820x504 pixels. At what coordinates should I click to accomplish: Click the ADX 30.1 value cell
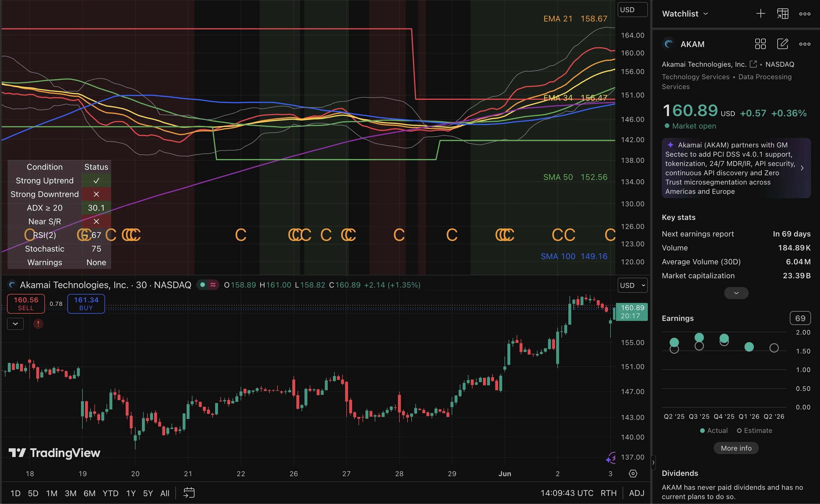96,208
